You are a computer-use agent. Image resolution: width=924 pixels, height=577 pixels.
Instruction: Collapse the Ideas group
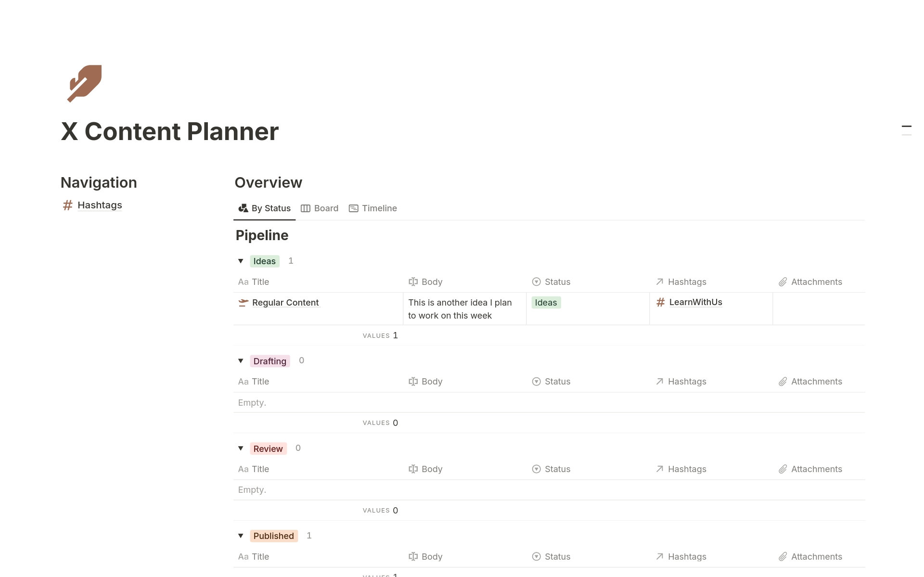coord(241,261)
